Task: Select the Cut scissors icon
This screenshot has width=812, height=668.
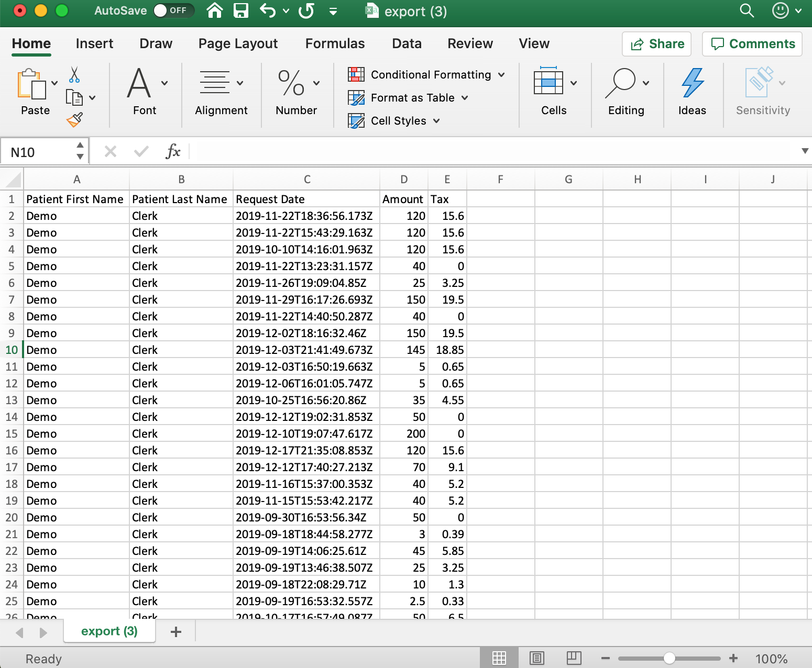Action: tap(74, 75)
